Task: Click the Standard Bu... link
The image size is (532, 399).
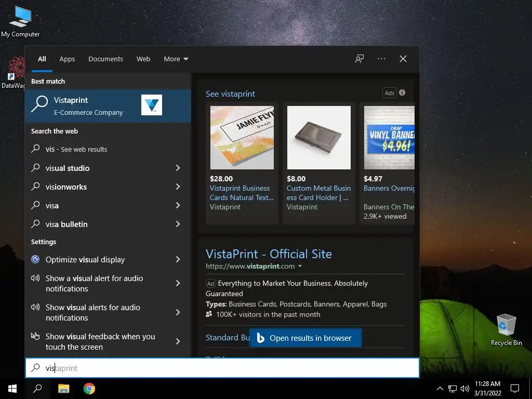Action: tap(228, 338)
